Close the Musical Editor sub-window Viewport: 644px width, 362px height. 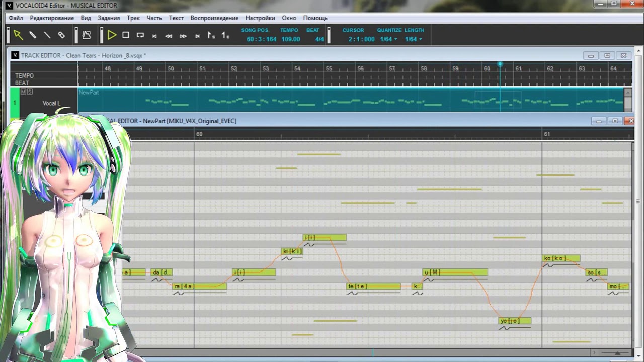point(630,121)
